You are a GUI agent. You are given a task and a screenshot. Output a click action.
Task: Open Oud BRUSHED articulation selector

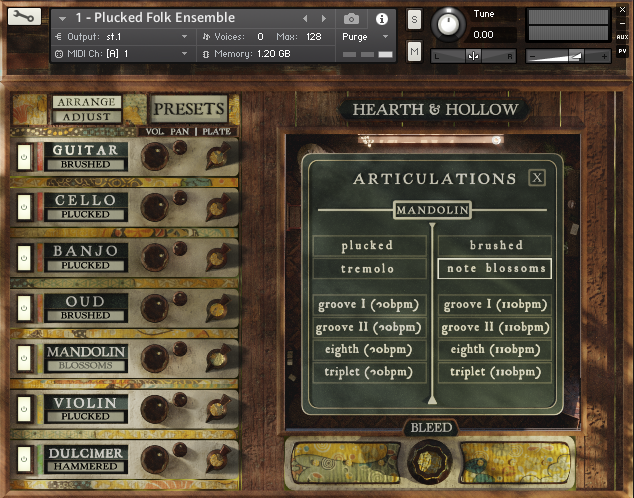click(85, 315)
